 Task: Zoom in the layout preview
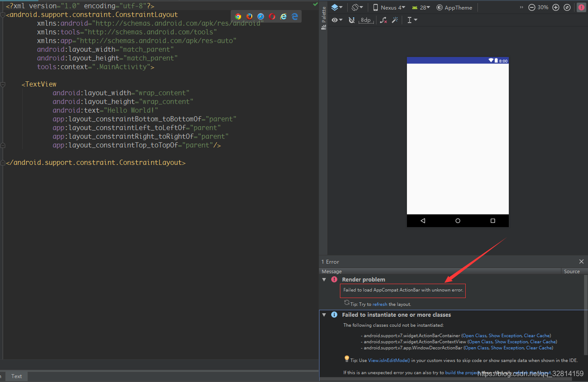click(556, 7)
